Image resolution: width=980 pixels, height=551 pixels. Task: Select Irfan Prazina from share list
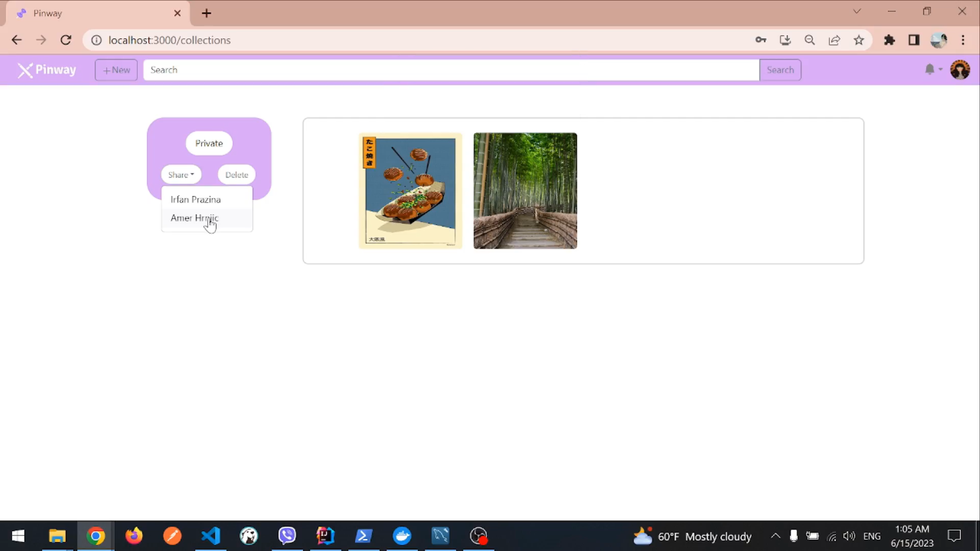[195, 199]
